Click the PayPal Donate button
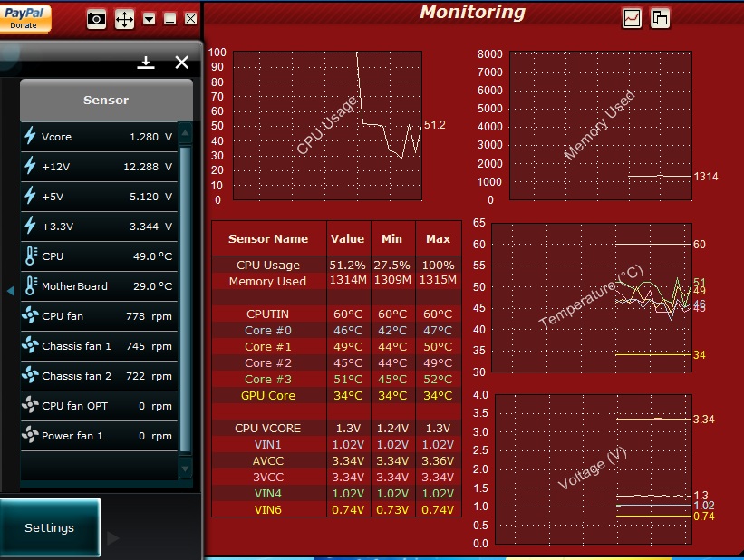 pyautogui.click(x=24, y=17)
